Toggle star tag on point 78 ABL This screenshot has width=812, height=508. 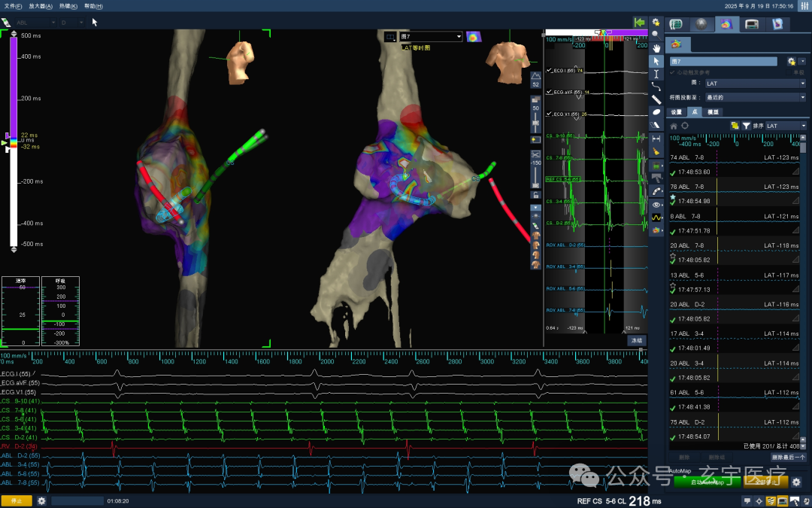[673, 197]
